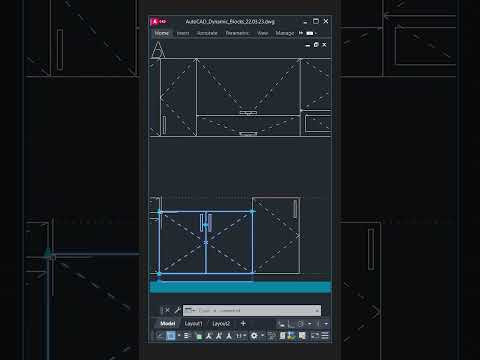Expand the arrow beside the workspace gear
Viewport: 480px width, 360px height.
click(x=262, y=336)
